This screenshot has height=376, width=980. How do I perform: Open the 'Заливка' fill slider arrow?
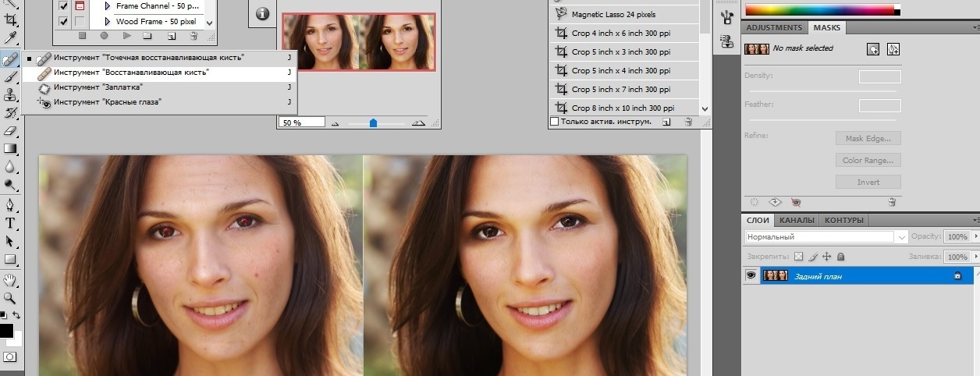pyautogui.click(x=975, y=257)
